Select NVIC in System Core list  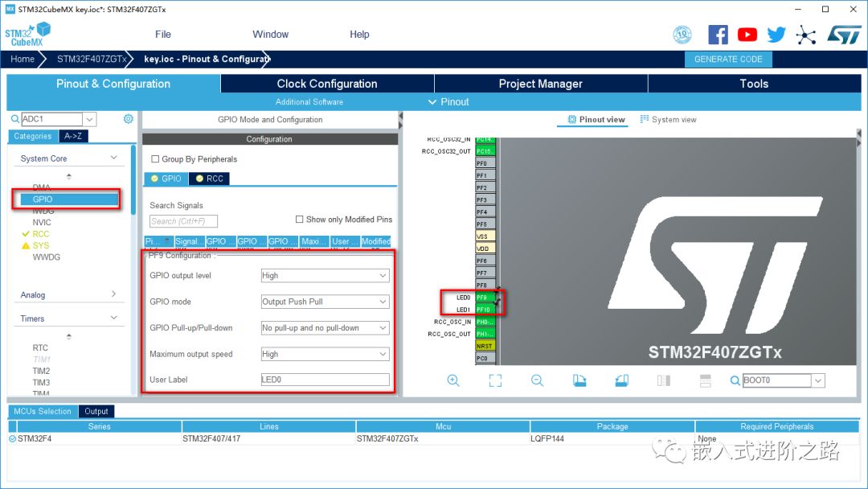(x=42, y=223)
